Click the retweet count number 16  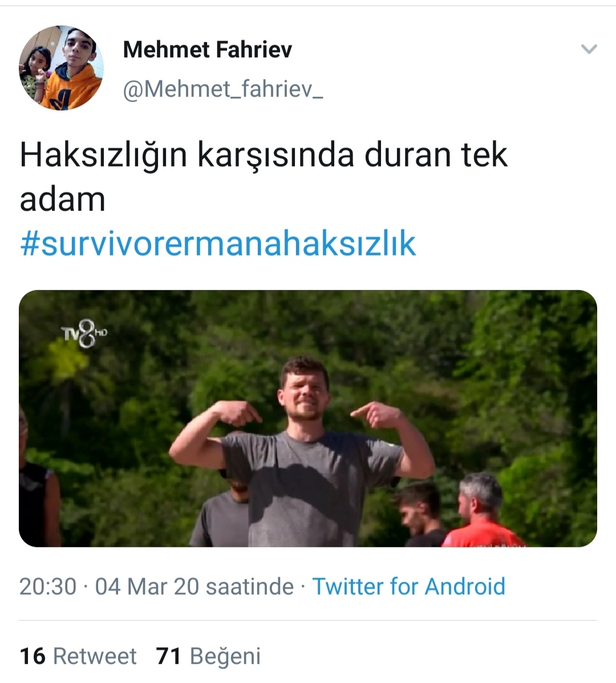tap(33, 656)
